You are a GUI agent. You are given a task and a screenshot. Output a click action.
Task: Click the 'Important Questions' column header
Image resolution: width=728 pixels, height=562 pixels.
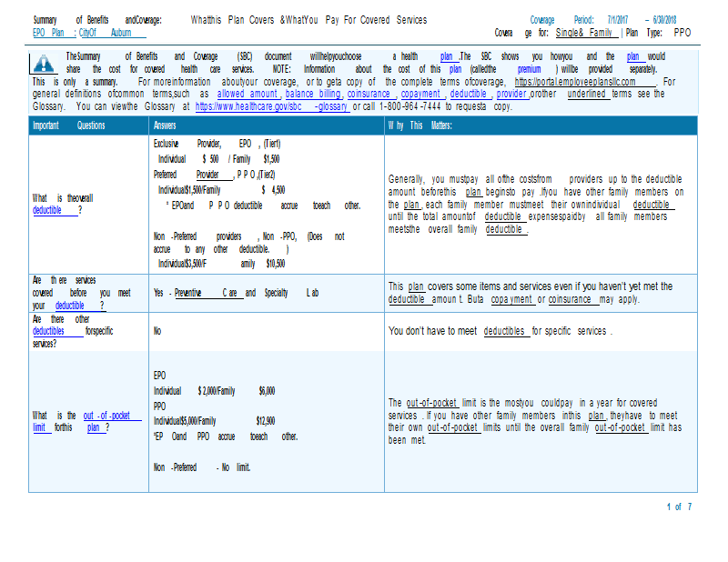(68, 125)
